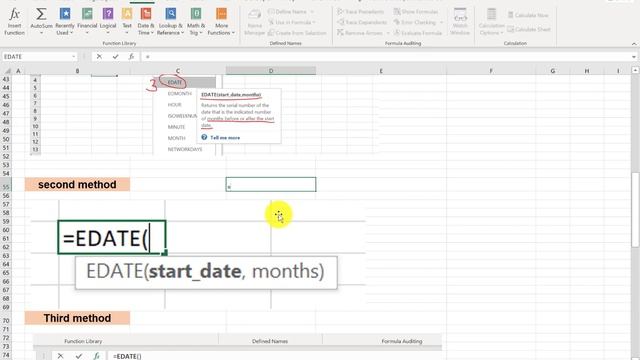
Task: Click inside the formula bar input
Action: coord(385,57)
